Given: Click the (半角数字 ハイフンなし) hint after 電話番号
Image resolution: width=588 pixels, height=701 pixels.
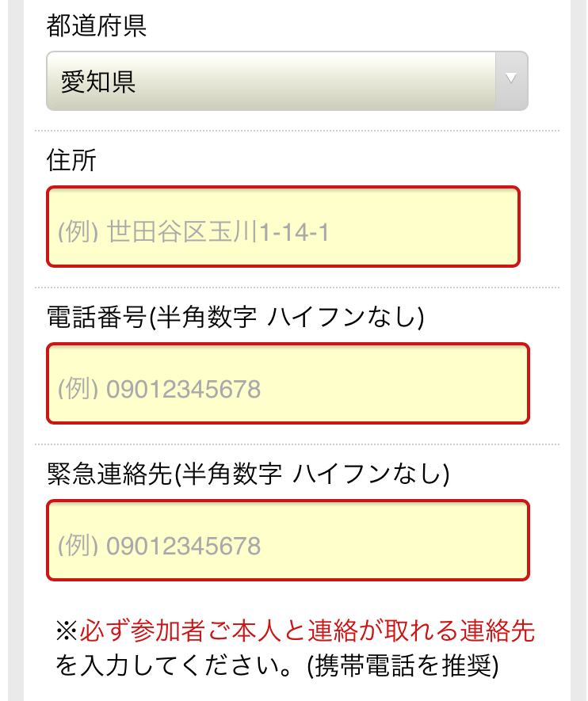Looking at the screenshot, I should click(x=286, y=317).
